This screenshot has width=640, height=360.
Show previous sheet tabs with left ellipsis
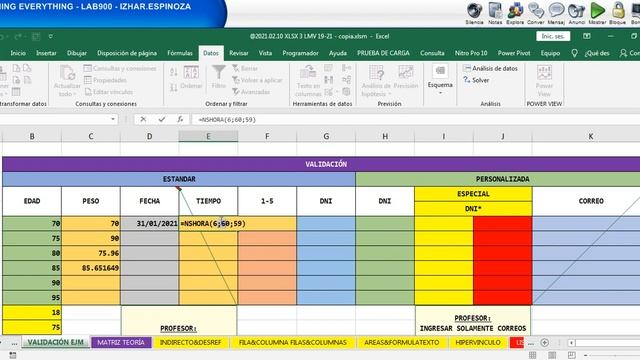[14, 343]
